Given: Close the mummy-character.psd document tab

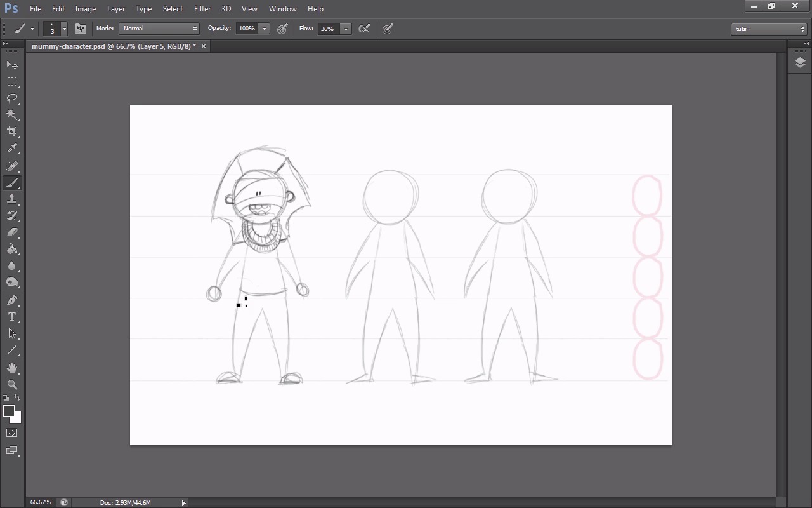Looking at the screenshot, I should 204,46.
